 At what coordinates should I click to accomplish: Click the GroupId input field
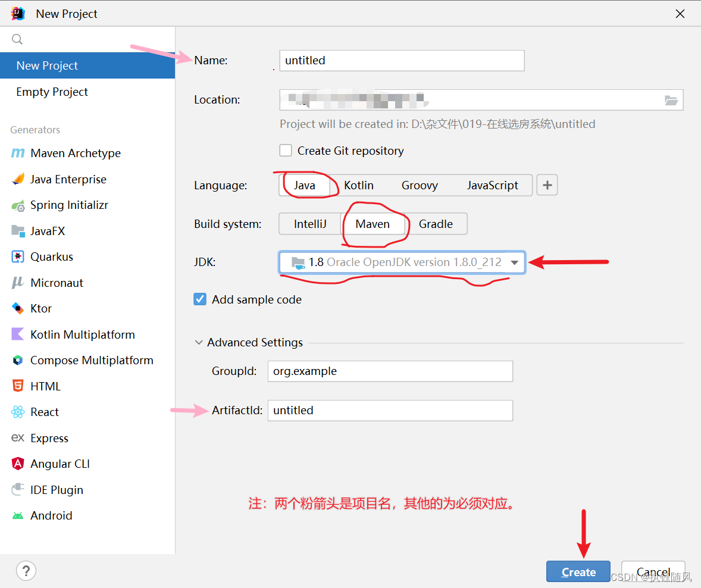(x=390, y=371)
